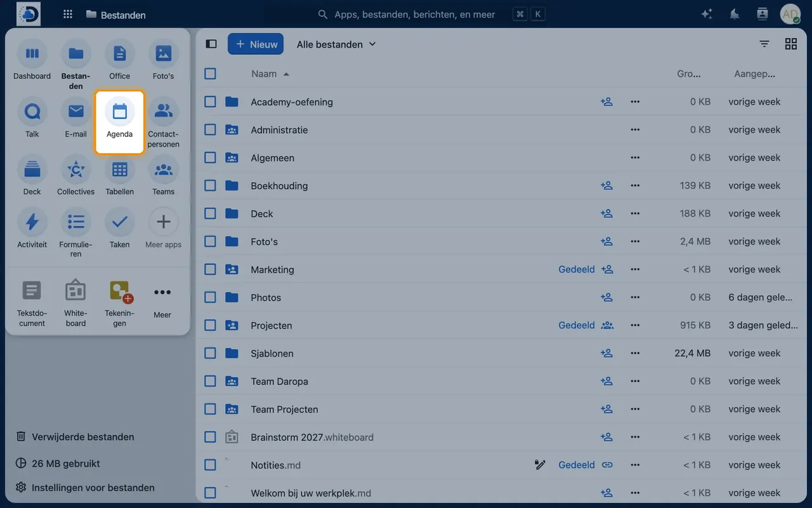Click the 26 MB gebruikt storage indicator
This screenshot has height=508, width=812.
point(58,464)
